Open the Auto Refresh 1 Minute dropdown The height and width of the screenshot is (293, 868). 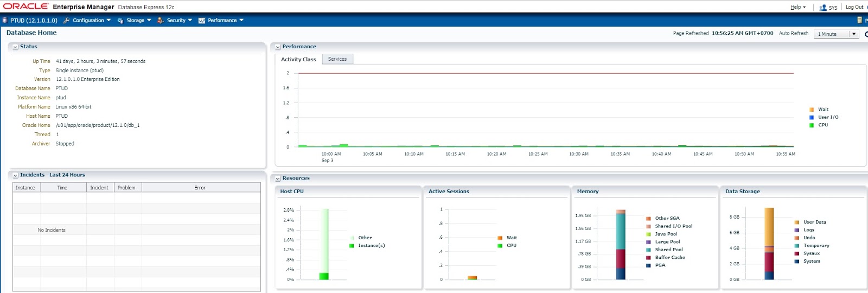[836, 34]
